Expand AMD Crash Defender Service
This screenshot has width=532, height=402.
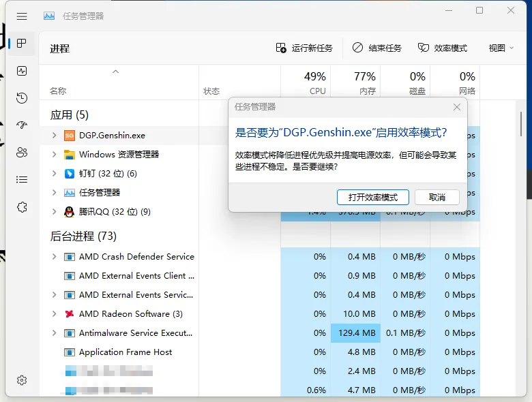point(54,257)
